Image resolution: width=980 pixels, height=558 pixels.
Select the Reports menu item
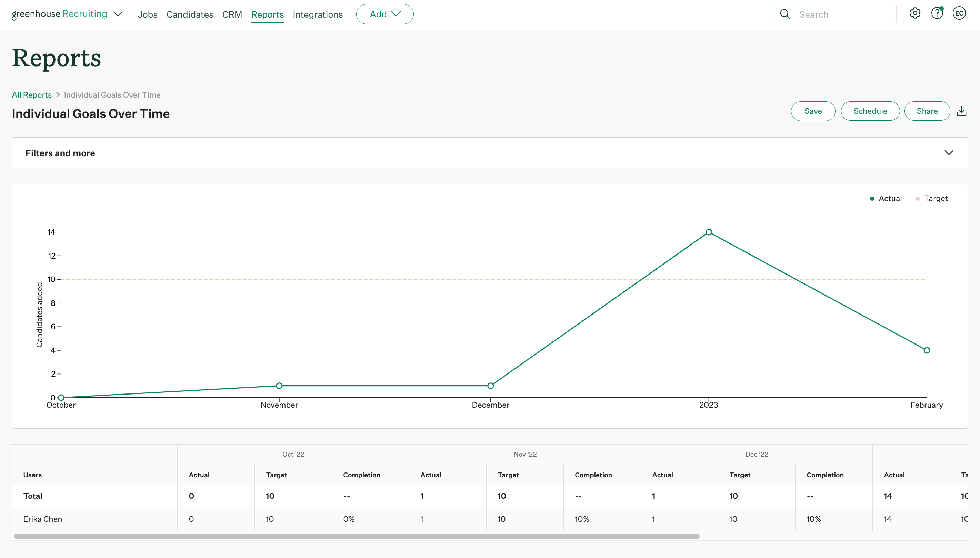click(x=267, y=13)
